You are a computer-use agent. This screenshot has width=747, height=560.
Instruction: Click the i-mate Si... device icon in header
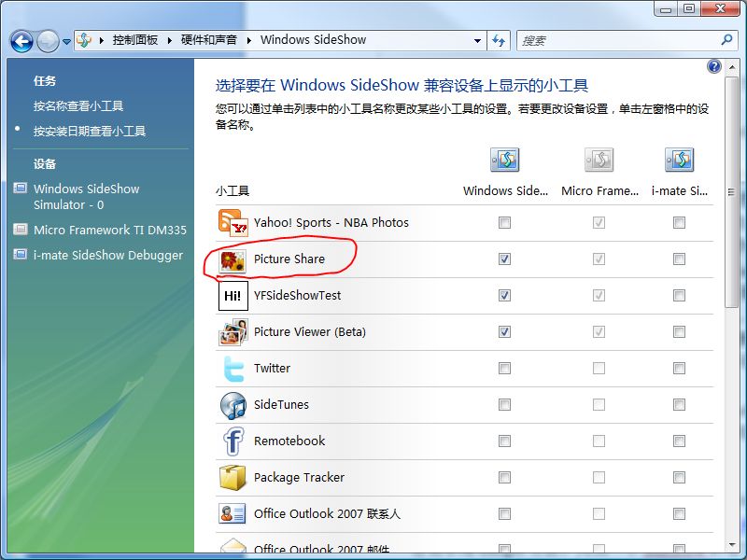[680, 160]
